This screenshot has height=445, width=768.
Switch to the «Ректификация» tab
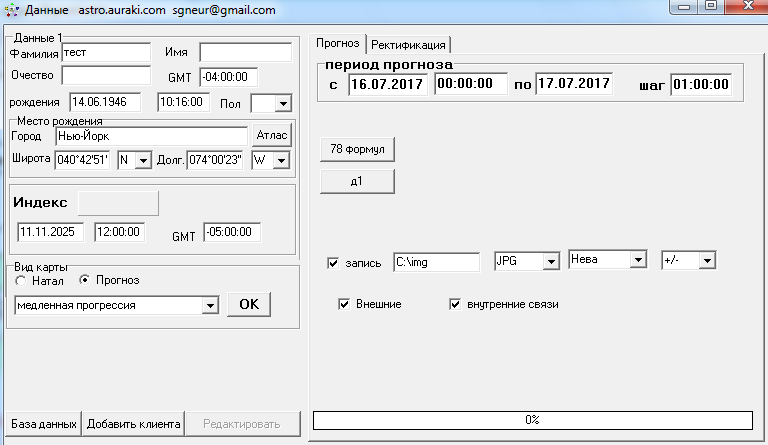[410, 44]
